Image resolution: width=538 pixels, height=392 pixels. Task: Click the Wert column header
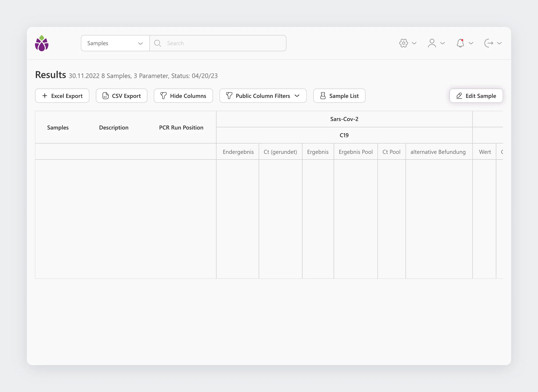(x=485, y=152)
